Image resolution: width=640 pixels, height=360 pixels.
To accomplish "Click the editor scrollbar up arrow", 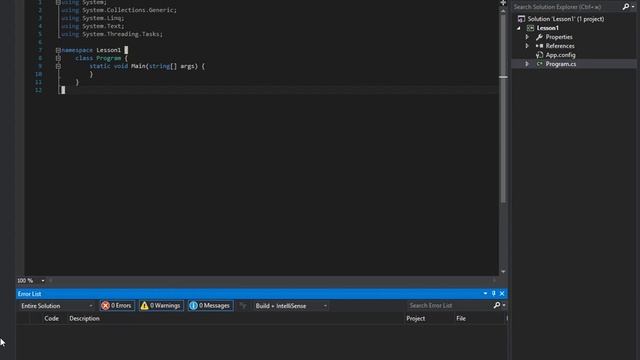I will point(503,11).
